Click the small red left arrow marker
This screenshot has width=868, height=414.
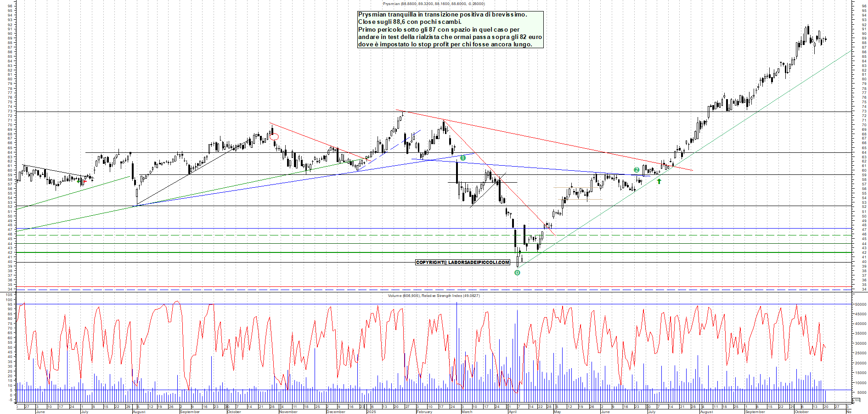coord(85,182)
